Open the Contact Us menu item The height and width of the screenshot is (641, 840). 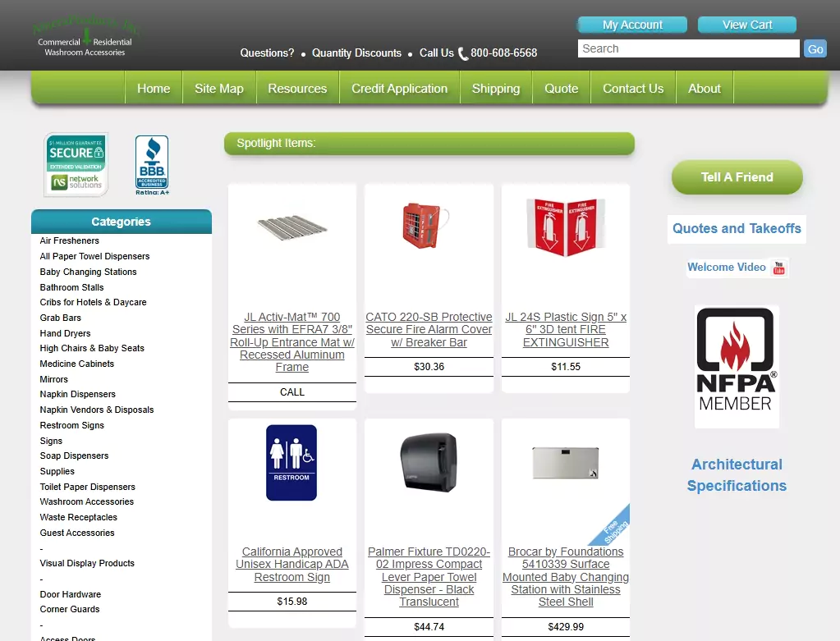coord(633,89)
